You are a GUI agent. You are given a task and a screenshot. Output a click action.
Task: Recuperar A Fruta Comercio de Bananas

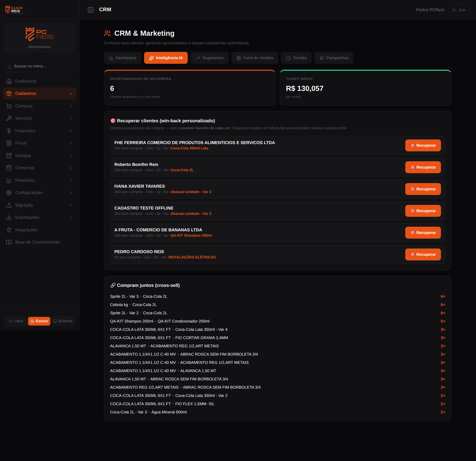coord(423,232)
